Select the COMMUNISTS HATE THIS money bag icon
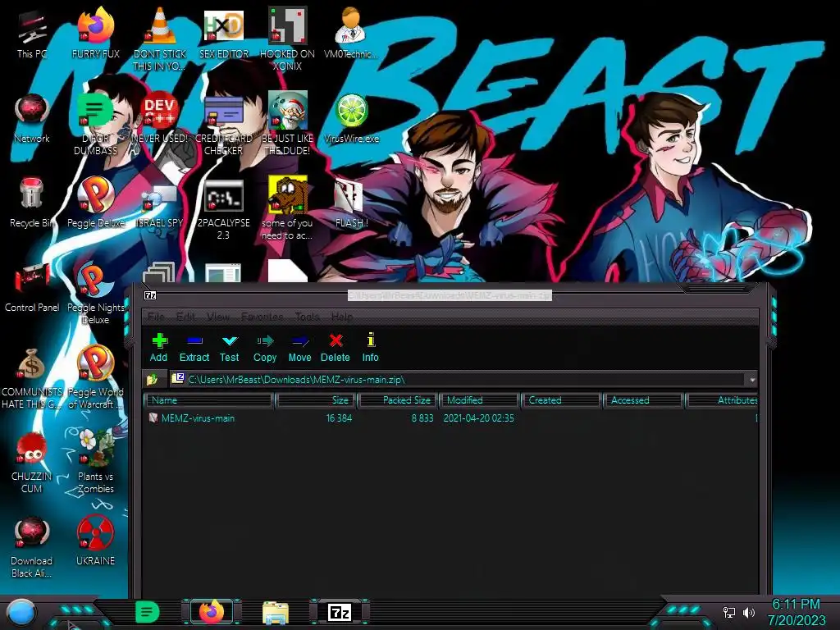Viewport: 840px width, 630px height. [x=32, y=379]
